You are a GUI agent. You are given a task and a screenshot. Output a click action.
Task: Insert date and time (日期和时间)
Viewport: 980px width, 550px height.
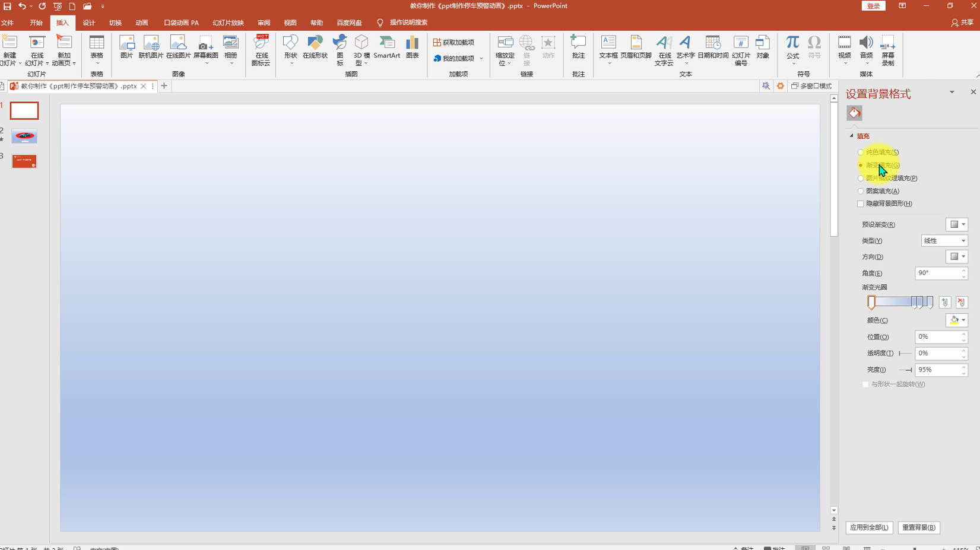click(713, 47)
